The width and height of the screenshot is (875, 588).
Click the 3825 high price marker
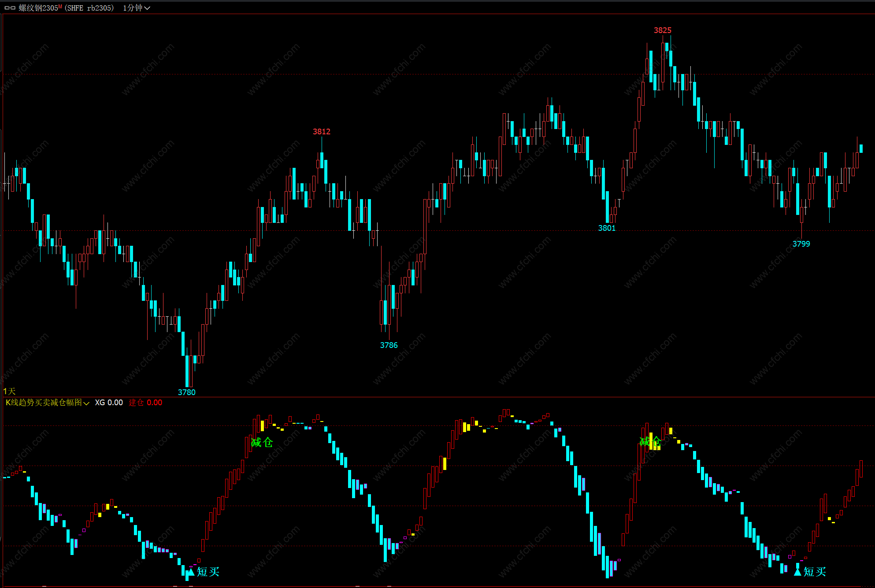[x=662, y=30]
